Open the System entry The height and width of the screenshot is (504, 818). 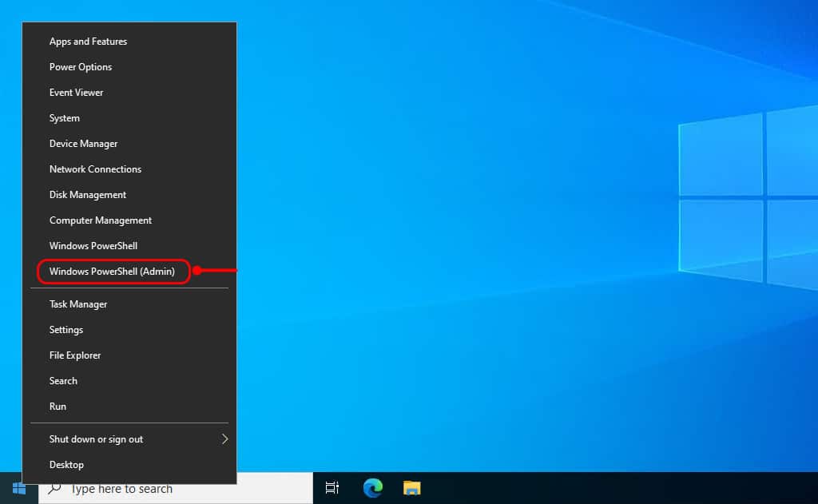129,118
